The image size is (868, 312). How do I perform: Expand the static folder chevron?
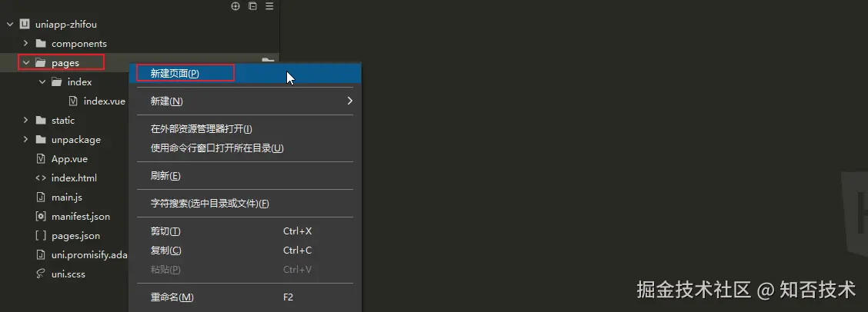tap(25, 121)
